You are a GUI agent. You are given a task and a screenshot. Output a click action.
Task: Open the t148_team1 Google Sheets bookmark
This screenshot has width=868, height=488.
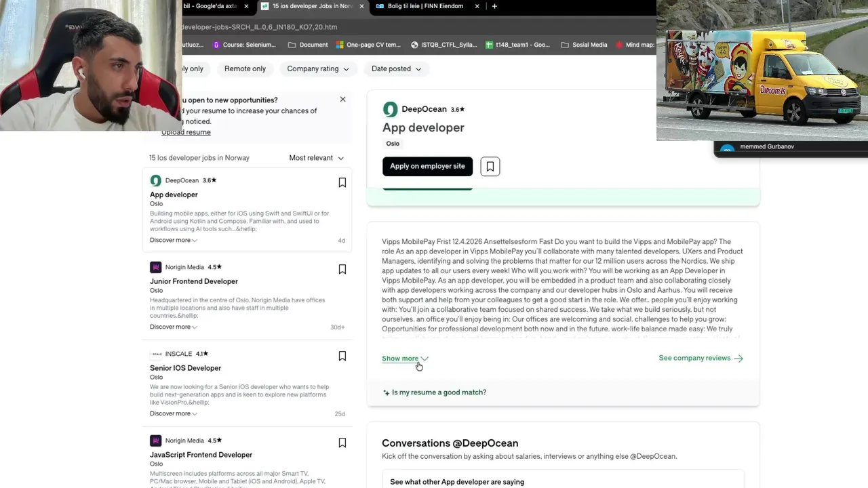point(517,45)
